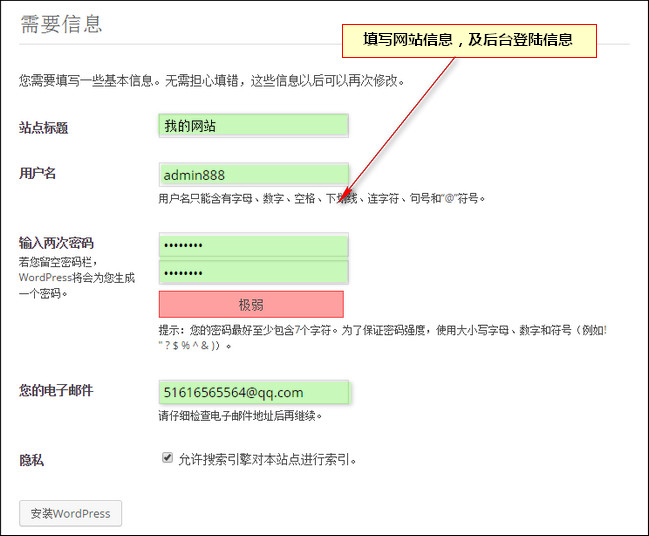Click the 用户名 label
Screen dimensions: 649x536
coord(37,173)
